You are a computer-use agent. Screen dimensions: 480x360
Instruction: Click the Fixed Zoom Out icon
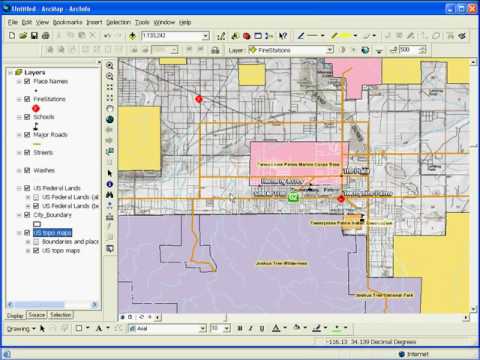[x=110, y=98]
